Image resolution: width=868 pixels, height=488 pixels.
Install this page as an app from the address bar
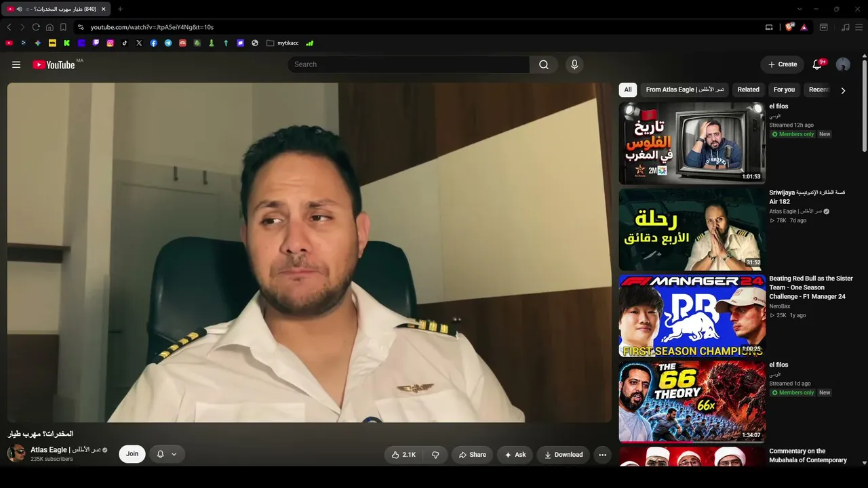pyautogui.click(x=769, y=27)
